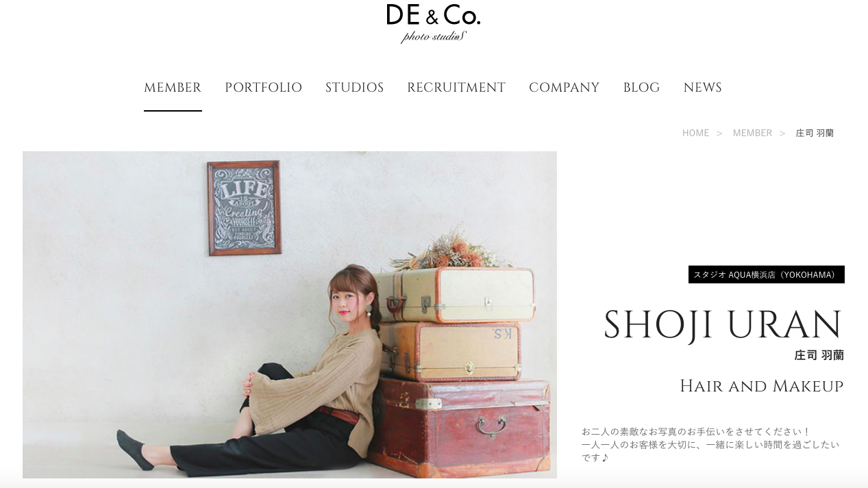Select RECRUITMENT in the navigation bar

pyautogui.click(x=456, y=88)
